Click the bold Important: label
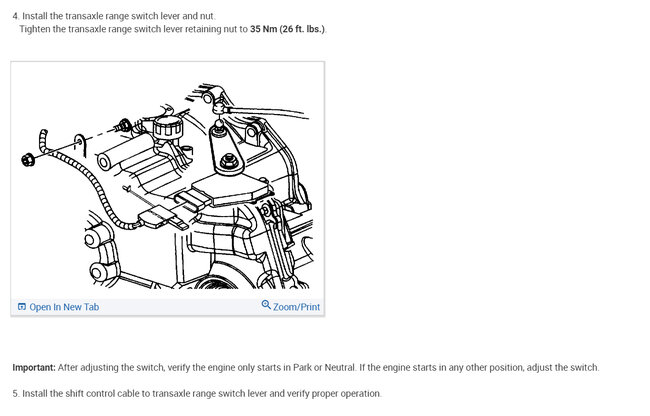The height and width of the screenshot is (416, 650). coord(34,368)
